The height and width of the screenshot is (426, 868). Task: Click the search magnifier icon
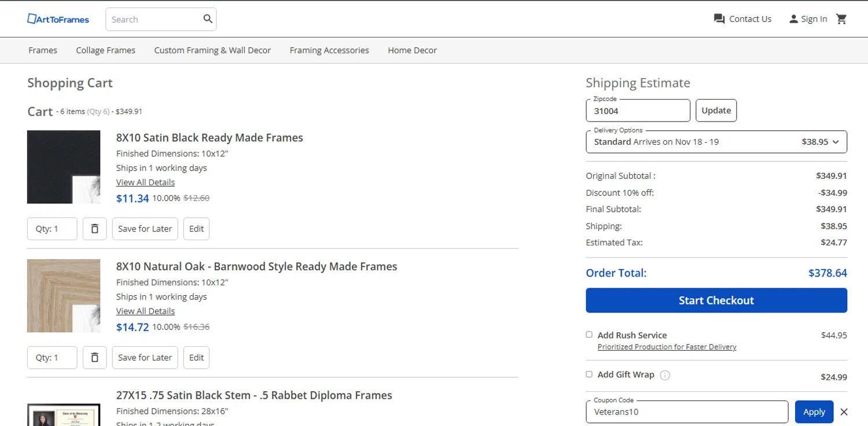pos(208,19)
